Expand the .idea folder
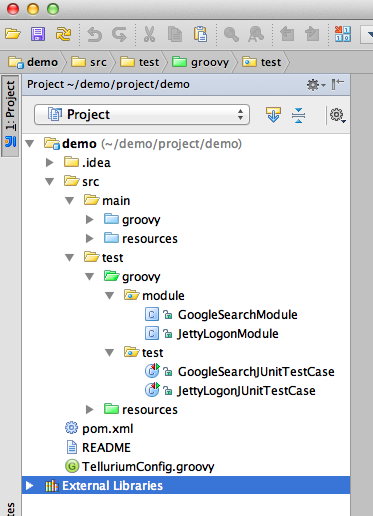This screenshot has height=516, width=373. tap(50, 162)
